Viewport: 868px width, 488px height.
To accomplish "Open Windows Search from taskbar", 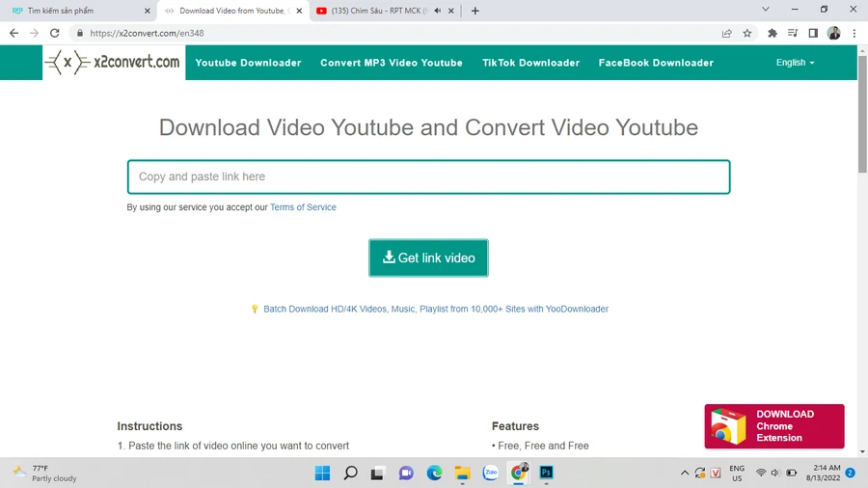I will coord(350,474).
